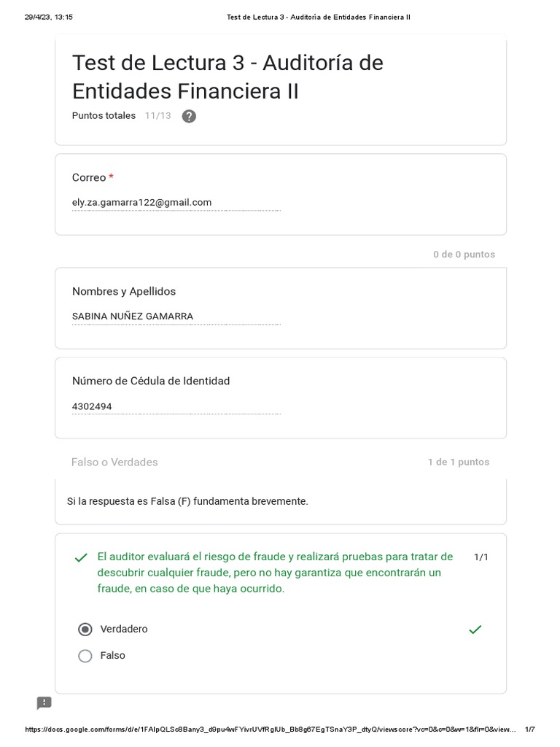Image resolution: width=560 pixels, height=747 pixels.
Task: Click the Correo email input field
Action: tap(176, 203)
